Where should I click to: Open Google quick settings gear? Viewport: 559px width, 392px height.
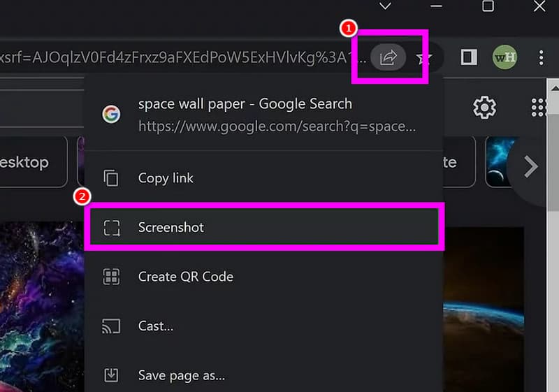[x=484, y=108]
